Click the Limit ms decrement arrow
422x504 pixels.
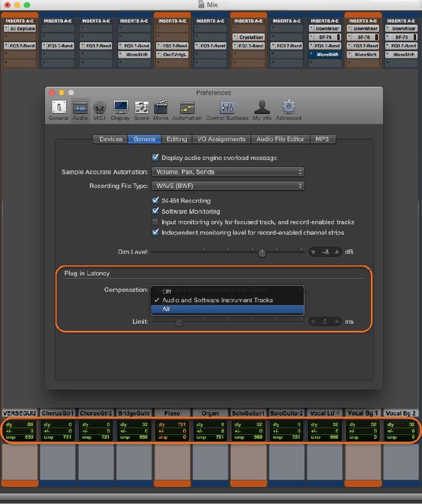click(313, 322)
